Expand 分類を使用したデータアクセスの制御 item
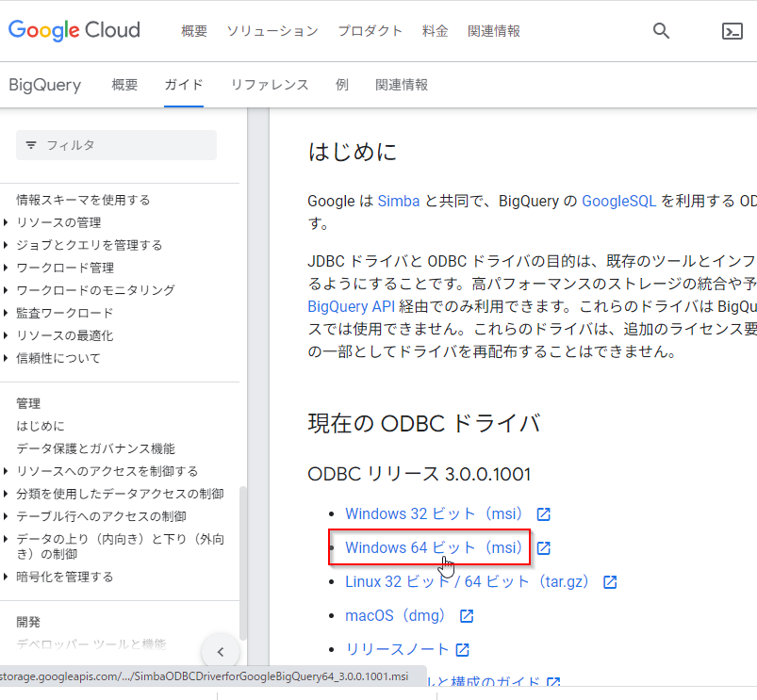Image resolution: width=757 pixels, height=700 pixels. coord(6,494)
